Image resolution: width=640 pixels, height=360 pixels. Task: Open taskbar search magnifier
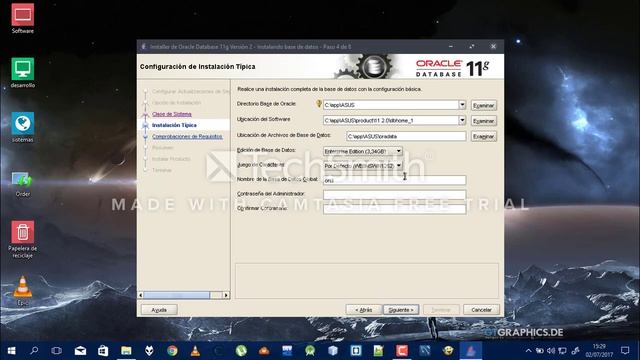(x=34, y=351)
